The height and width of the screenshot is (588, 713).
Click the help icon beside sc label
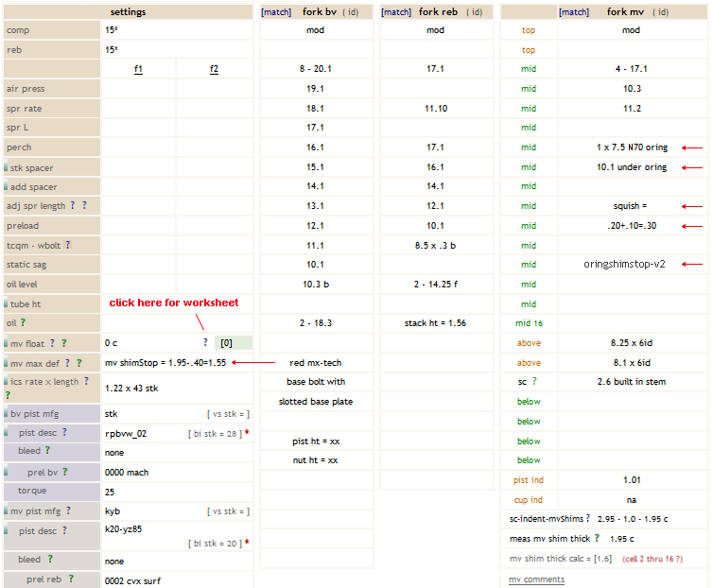(x=534, y=382)
